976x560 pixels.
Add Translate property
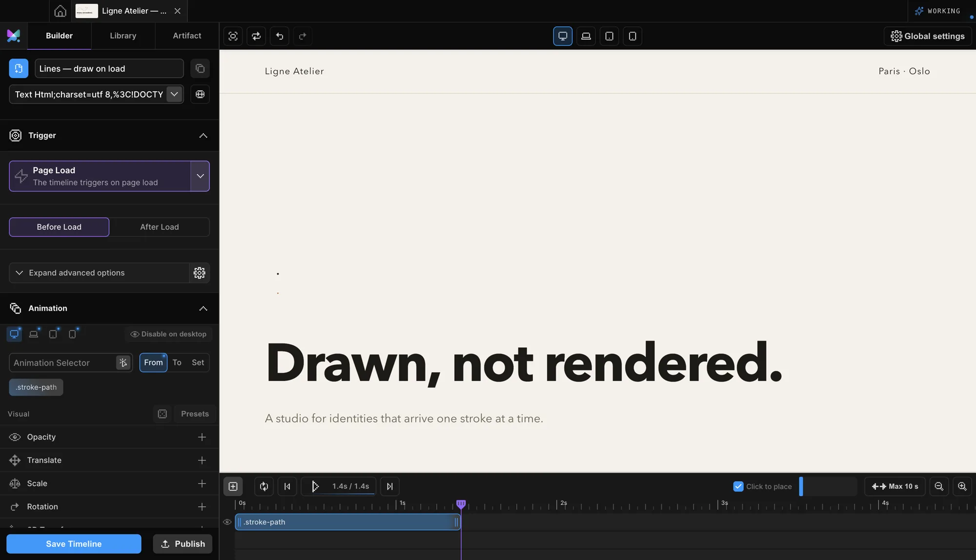click(202, 460)
